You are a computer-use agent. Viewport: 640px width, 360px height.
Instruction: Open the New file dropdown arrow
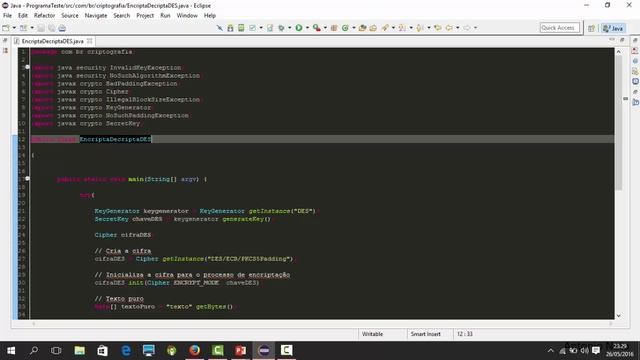(x=14, y=28)
